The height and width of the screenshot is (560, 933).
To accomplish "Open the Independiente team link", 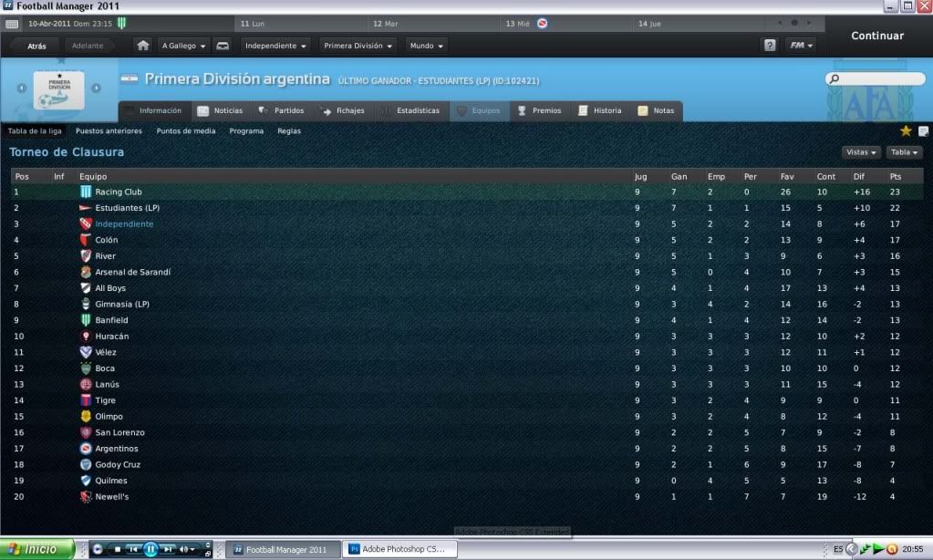I will tap(124, 224).
